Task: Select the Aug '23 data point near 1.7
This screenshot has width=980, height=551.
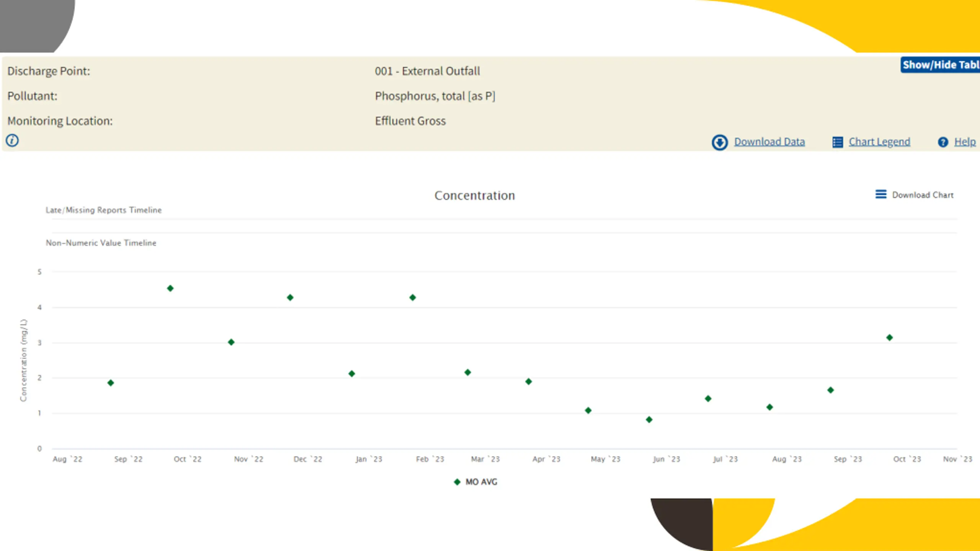Action: tap(831, 390)
